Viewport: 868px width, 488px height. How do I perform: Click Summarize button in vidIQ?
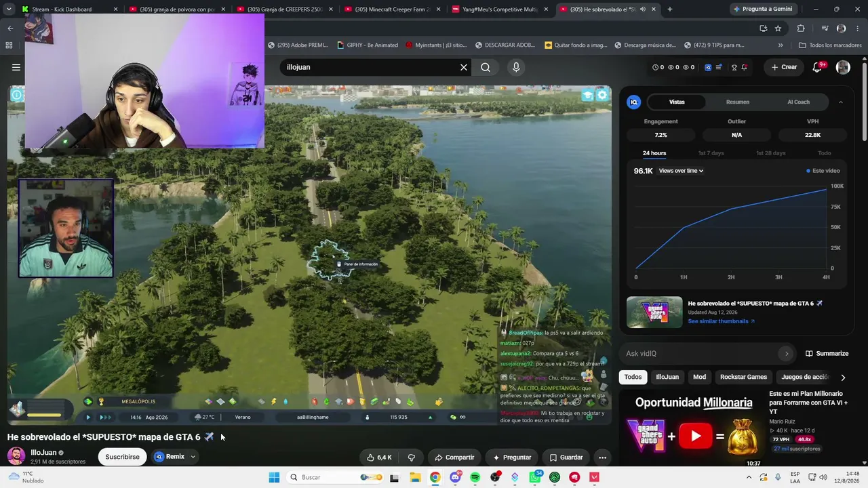pyautogui.click(x=827, y=354)
